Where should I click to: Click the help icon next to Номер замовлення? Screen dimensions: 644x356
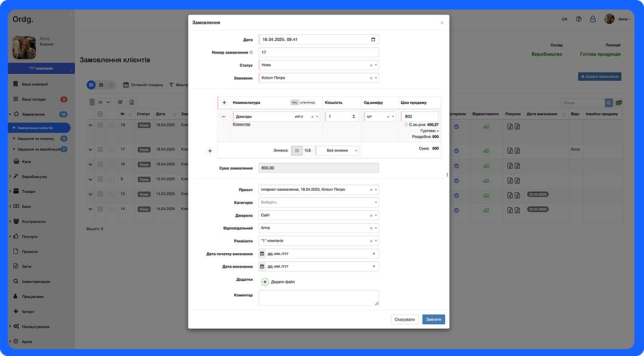pyautogui.click(x=251, y=52)
